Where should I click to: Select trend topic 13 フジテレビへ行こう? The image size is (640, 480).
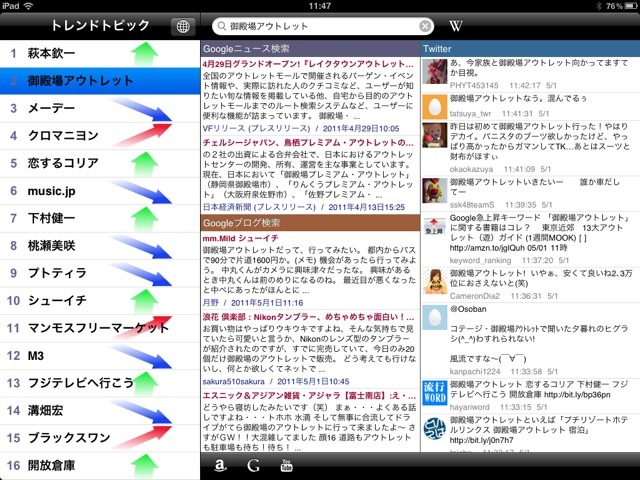(x=100, y=383)
